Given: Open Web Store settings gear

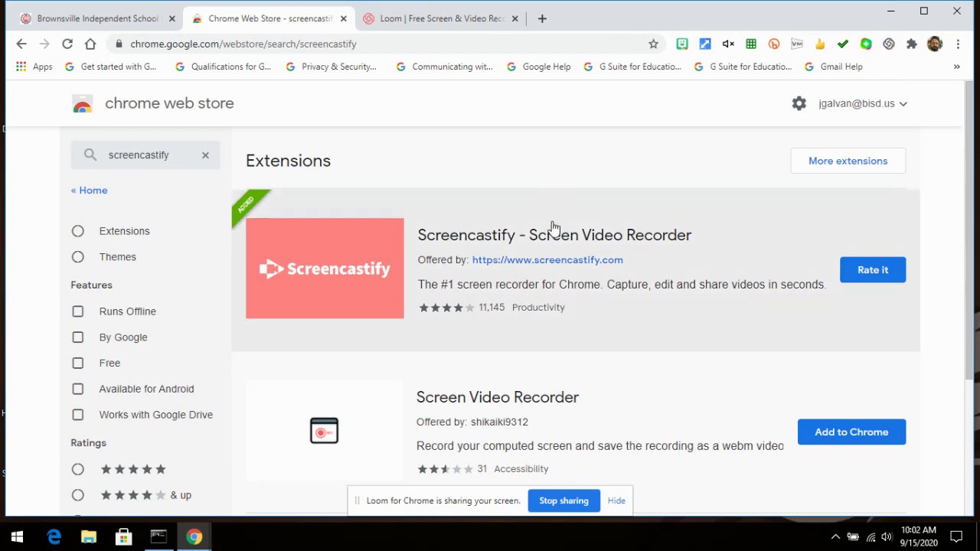Looking at the screenshot, I should click(x=799, y=103).
